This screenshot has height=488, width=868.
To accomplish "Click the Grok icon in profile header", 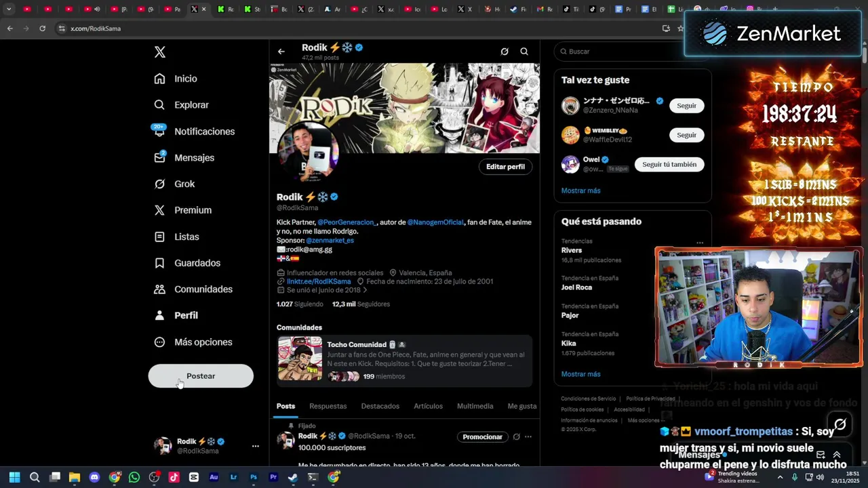I will pyautogui.click(x=505, y=52).
